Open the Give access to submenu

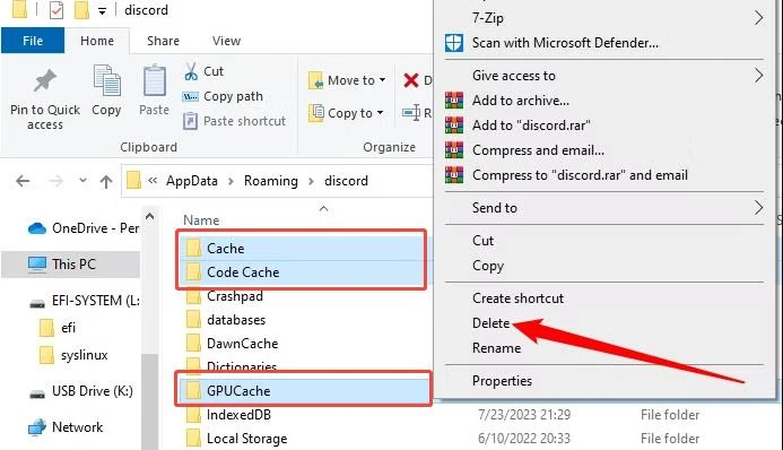(604, 76)
